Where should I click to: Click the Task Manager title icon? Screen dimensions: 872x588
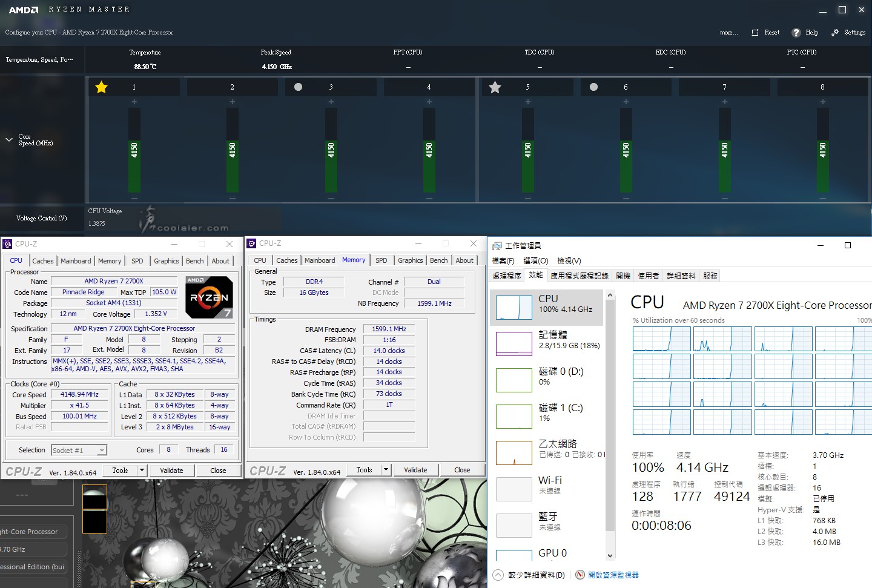pyautogui.click(x=497, y=245)
